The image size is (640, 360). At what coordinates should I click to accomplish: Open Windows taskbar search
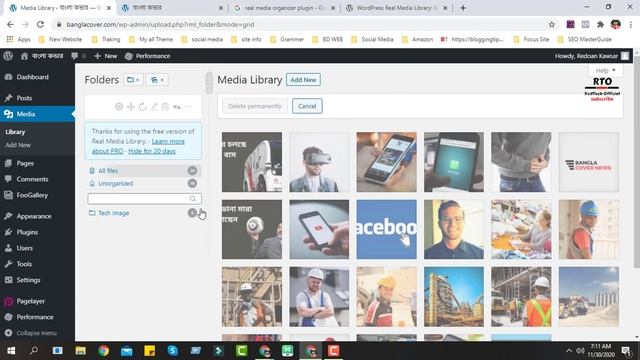[x=34, y=351]
